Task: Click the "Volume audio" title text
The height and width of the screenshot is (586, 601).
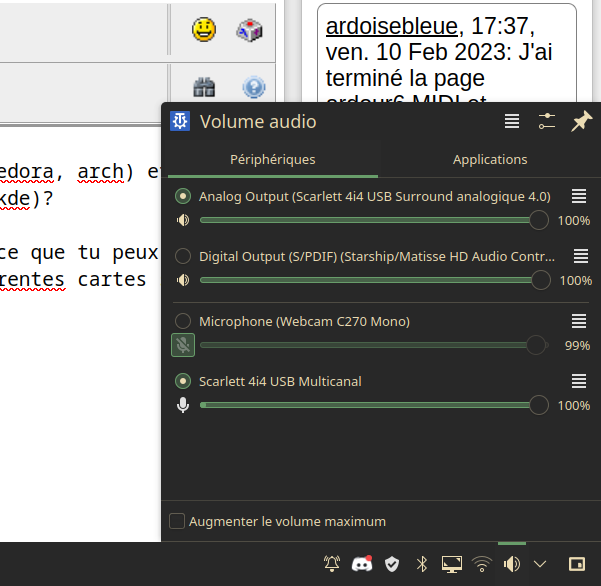Action: 258,122
